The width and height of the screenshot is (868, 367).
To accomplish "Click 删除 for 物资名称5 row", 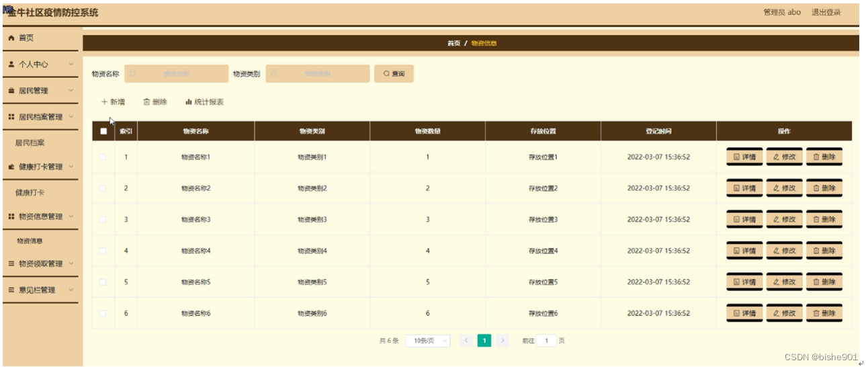I will (824, 282).
